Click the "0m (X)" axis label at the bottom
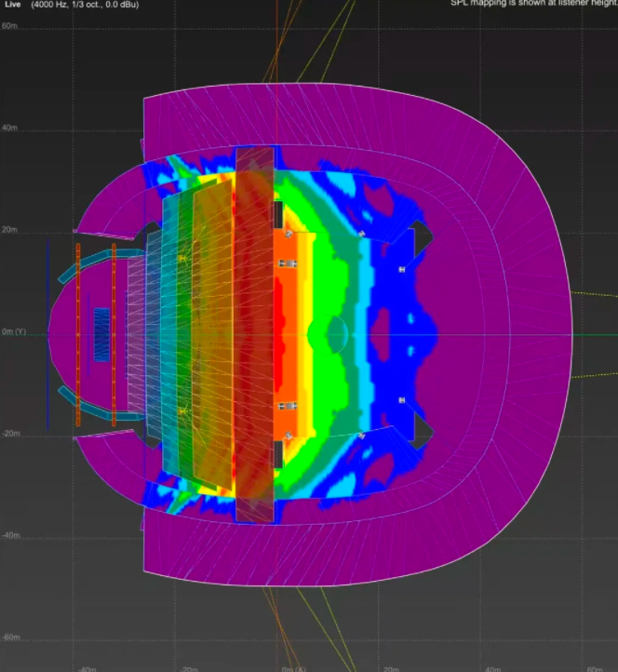The image size is (618, 672). (291, 668)
